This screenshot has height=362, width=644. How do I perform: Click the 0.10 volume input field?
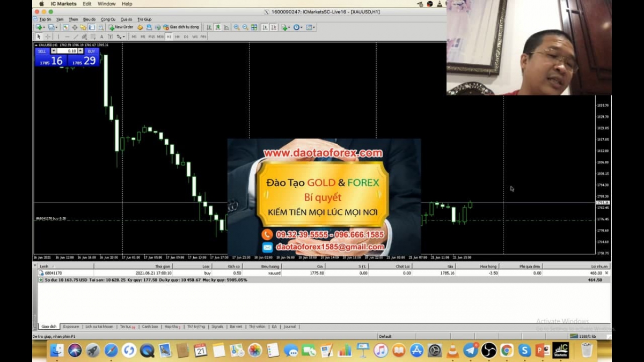click(67, 51)
